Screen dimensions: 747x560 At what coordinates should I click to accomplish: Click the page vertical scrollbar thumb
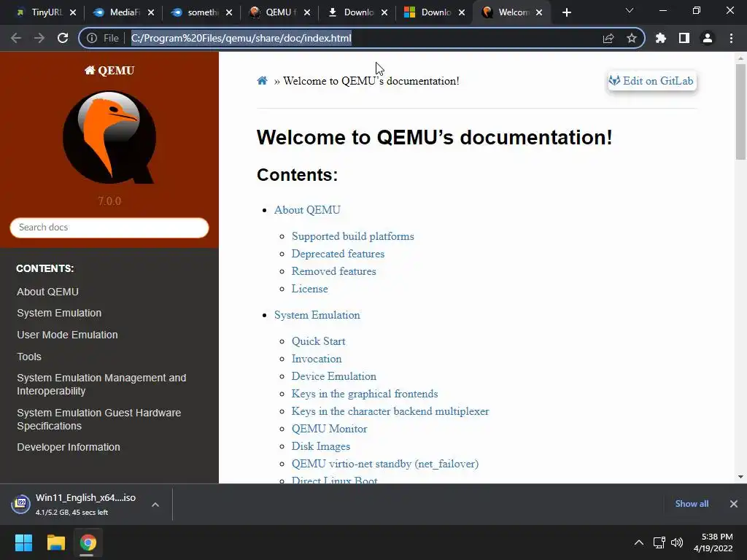coord(740,112)
